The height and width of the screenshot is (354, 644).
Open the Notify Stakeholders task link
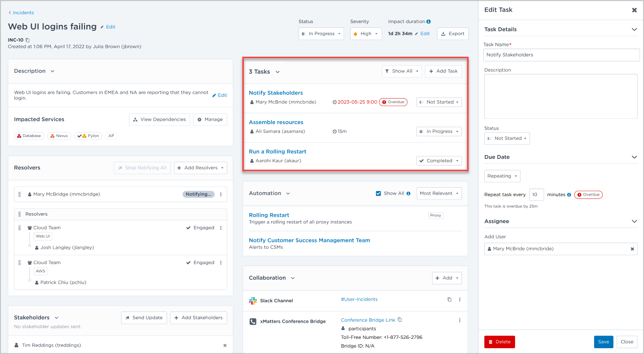276,93
